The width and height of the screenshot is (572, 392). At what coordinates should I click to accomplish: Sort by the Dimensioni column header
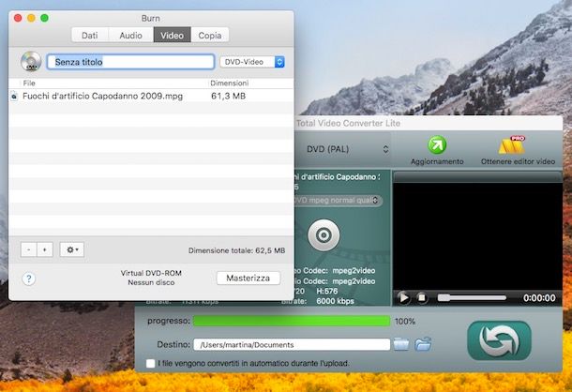point(230,83)
